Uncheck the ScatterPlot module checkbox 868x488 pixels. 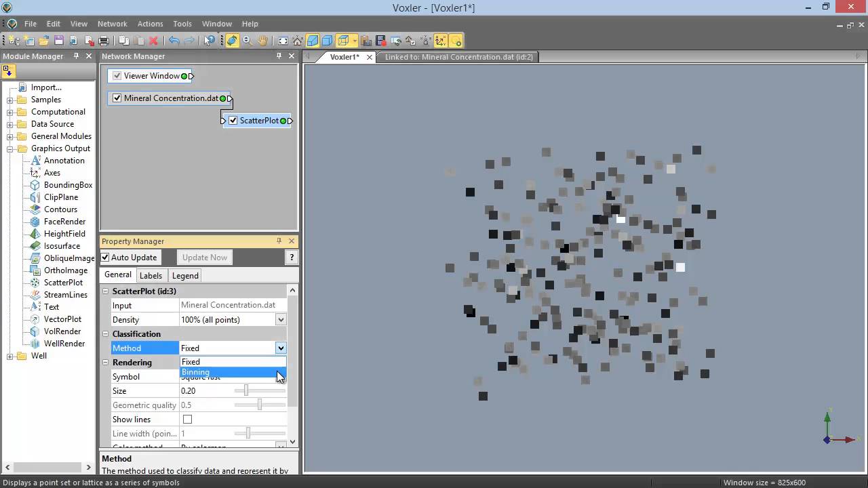(233, 121)
